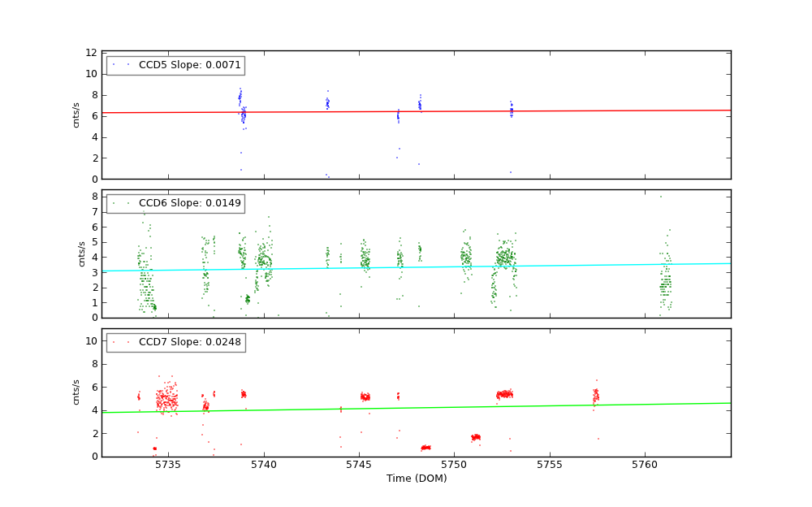Click the blue marker in the CCD5 legend
812x507 pixels.
(114, 65)
